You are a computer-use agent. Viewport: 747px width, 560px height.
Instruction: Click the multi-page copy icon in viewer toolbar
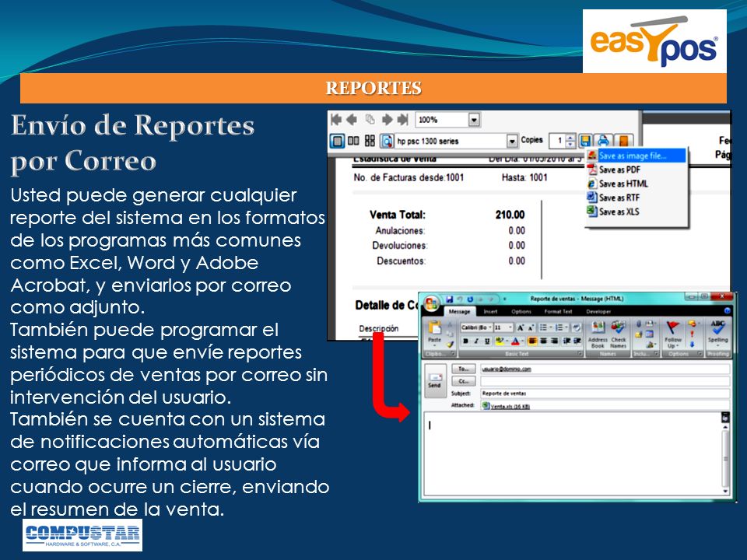click(x=370, y=119)
